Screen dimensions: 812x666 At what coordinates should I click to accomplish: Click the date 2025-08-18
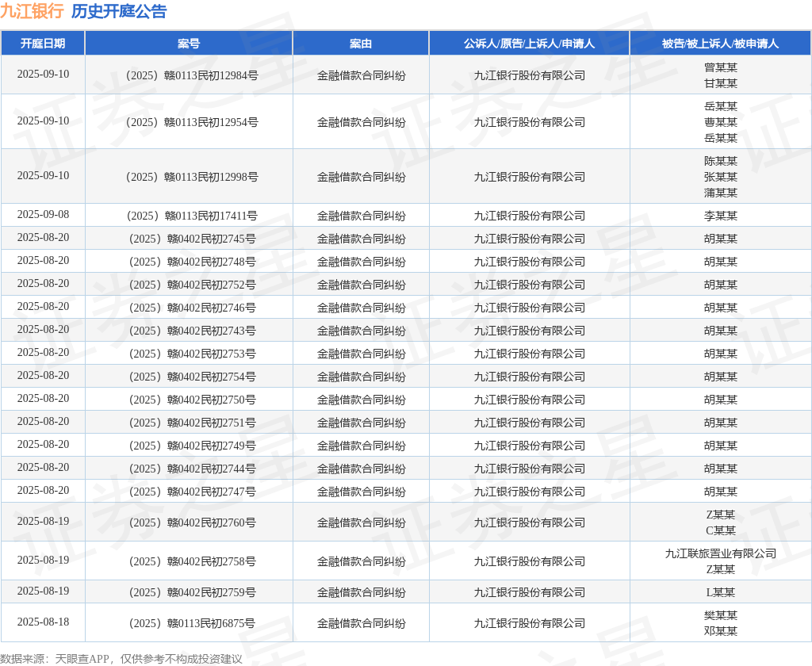point(43,622)
